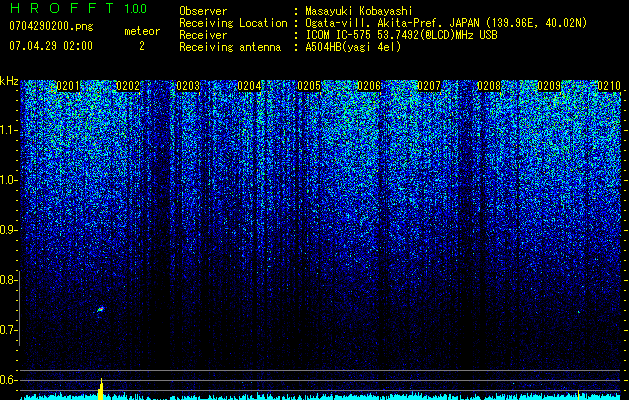Click the timestamp 07.04.29 02:00
Screen dimensions: 629x400
click(51, 46)
